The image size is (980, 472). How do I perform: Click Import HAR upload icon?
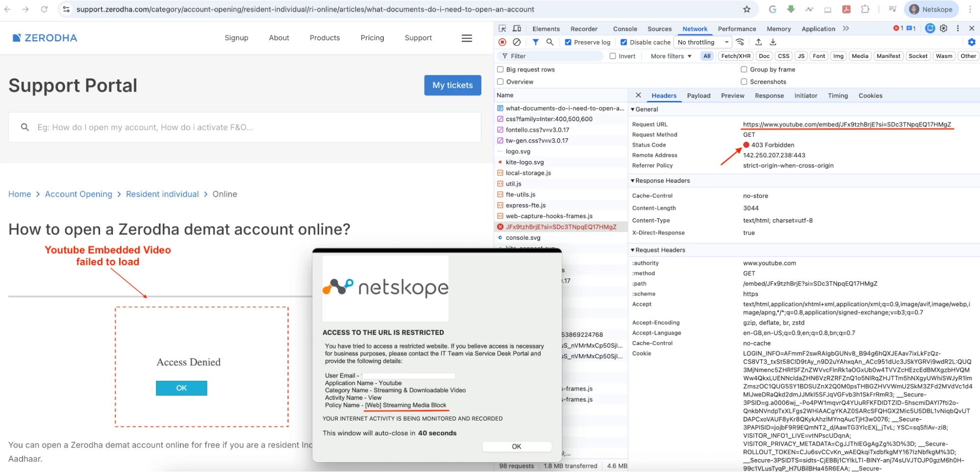point(758,42)
